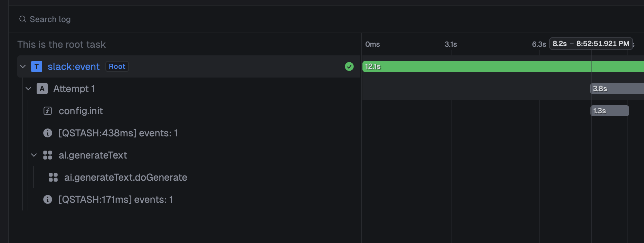Click the search magnifier icon
The height and width of the screenshot is (243, 644).
[x=22, y=19]
